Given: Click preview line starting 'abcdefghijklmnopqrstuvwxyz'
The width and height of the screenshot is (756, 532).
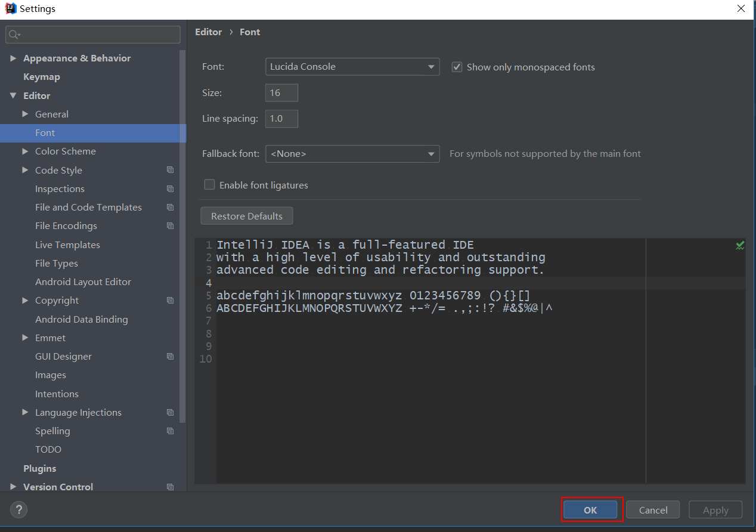Looking at the screenshot, I should [x=373, y=296].
